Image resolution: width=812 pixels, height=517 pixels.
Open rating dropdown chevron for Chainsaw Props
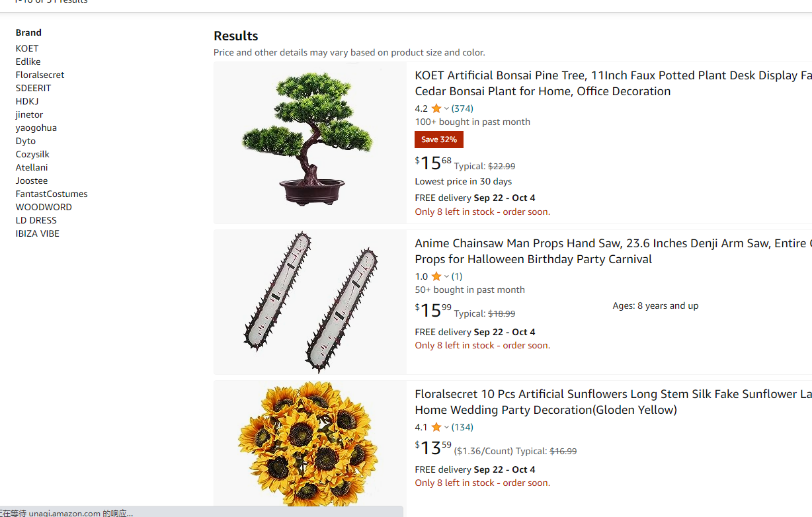click(x=446, y=276)
